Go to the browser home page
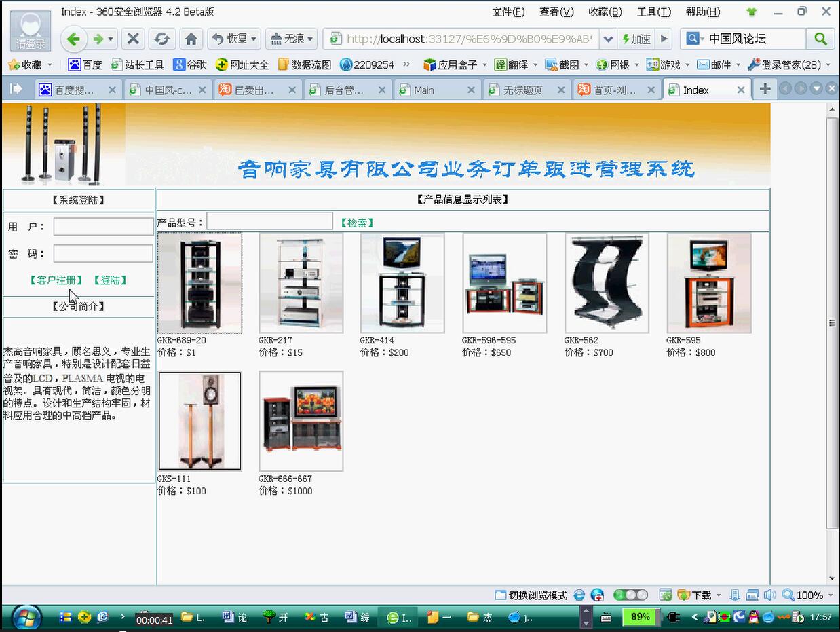The width and height of the screenshot is (840, 632). click(x=191, y=39)
